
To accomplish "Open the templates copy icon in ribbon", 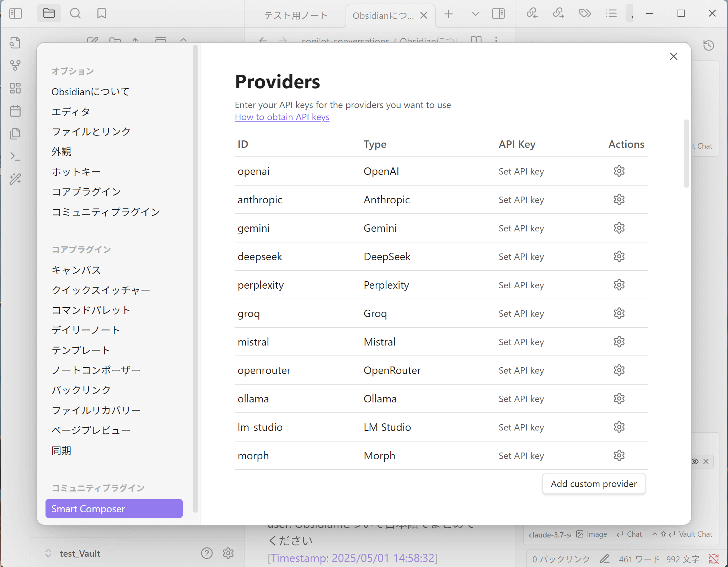I will [15, 134].
